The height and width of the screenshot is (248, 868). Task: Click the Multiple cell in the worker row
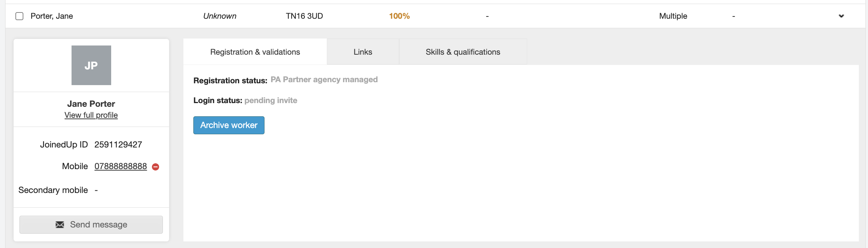(x=673, y=16)
